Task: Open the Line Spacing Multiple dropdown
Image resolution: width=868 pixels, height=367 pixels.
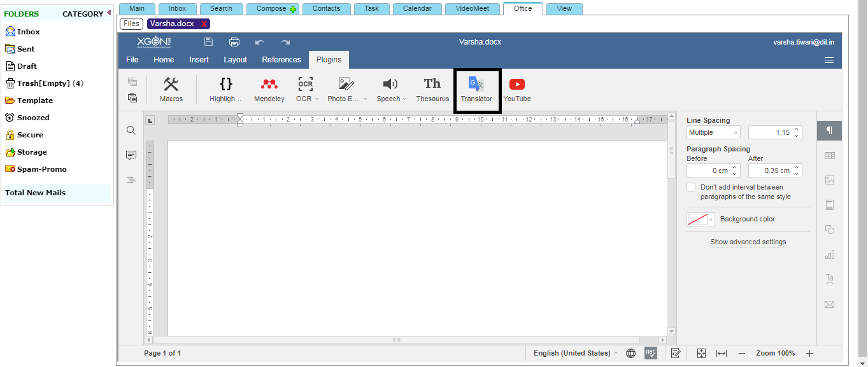Action: 713,132
